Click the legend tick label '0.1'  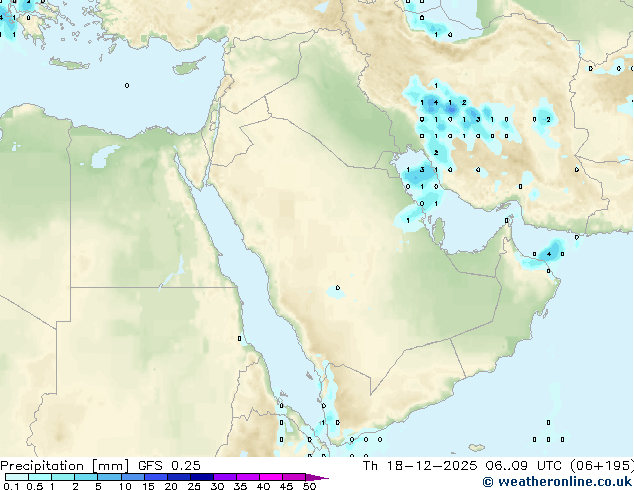[11, 486]
